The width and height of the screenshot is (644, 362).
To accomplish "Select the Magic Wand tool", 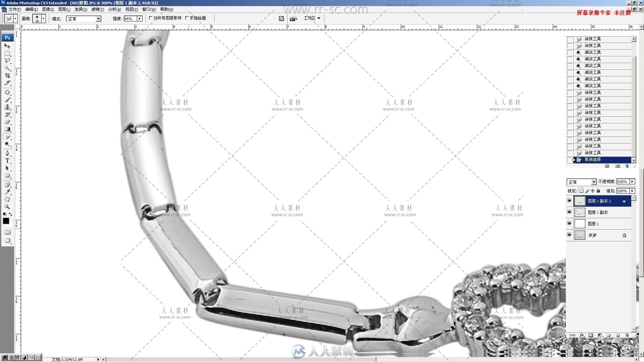I will click(x=7, y=68).
